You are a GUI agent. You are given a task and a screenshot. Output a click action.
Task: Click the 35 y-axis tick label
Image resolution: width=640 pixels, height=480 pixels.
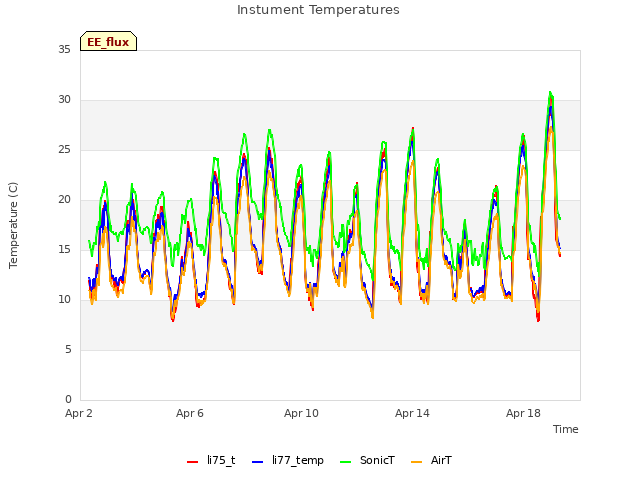click(x=64, y=49)
